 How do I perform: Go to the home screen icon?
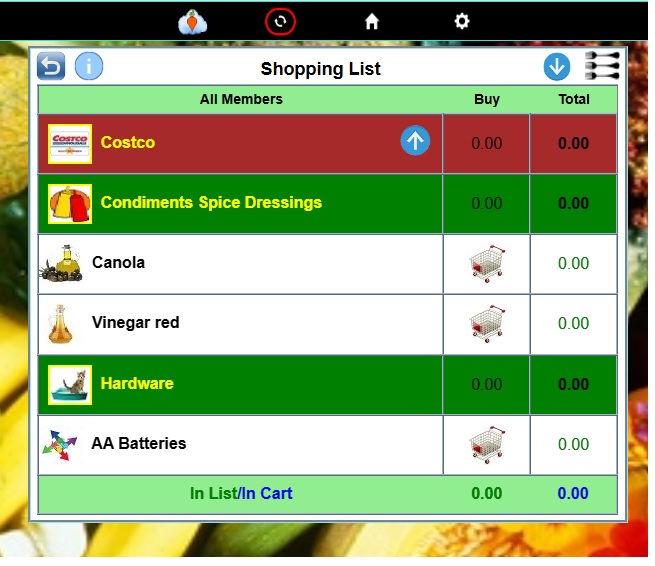pos(371,21)
